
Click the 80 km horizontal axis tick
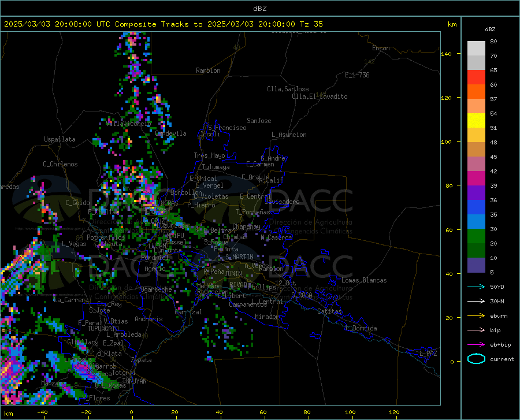[307, 412]
